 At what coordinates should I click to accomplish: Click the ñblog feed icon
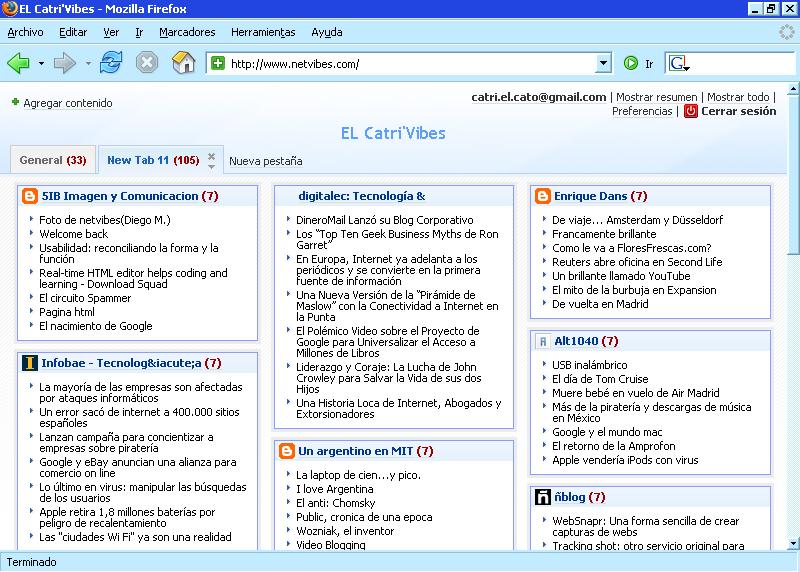coord(542,496)
